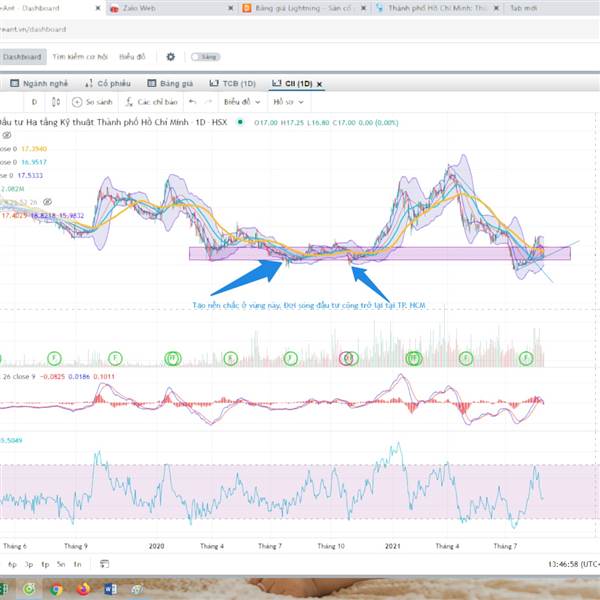Screen dimensions: 600x600
Task: Open Word from the taskbar
Action: [x=110, y=589]
